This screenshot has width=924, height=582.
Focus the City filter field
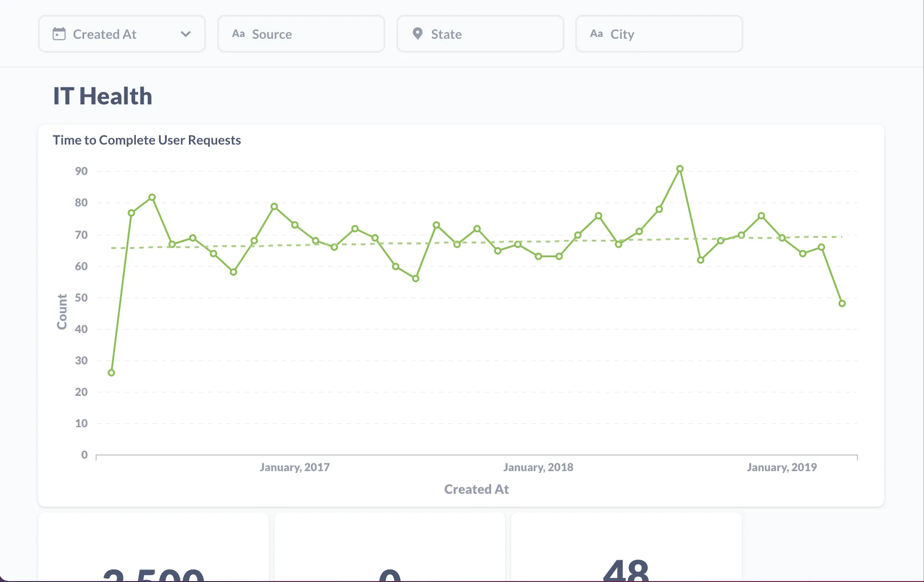pos(659,34)
